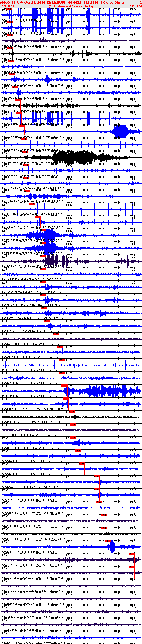Click red pick marker on UO.JRO.EHZ trace

click(x=9, y=9)
